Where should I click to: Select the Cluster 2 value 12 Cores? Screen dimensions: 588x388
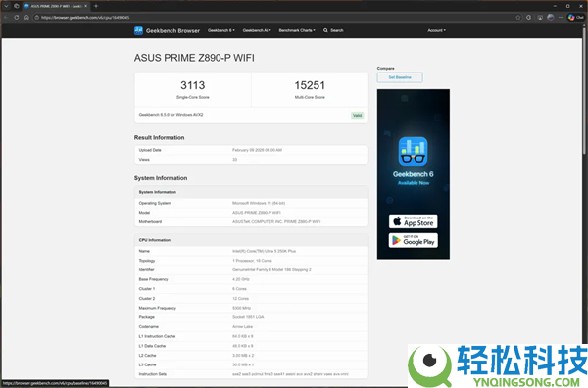(240, 299)
